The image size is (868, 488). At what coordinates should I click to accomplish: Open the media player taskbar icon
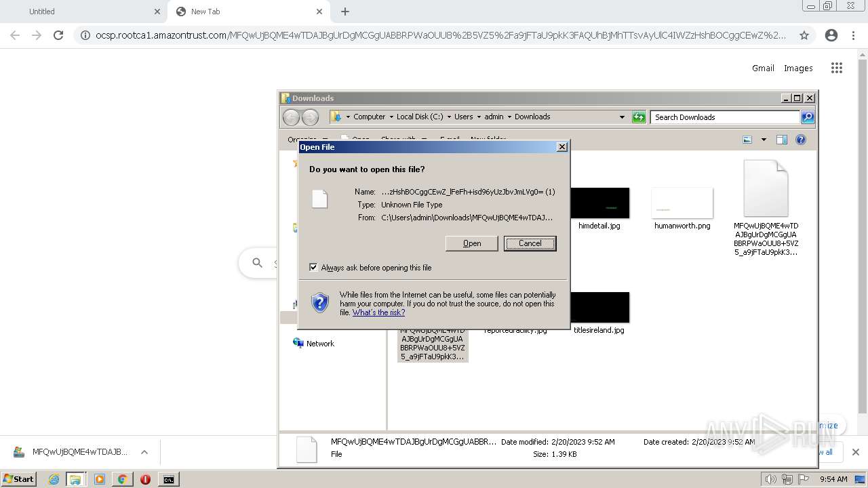click(100, 479)
